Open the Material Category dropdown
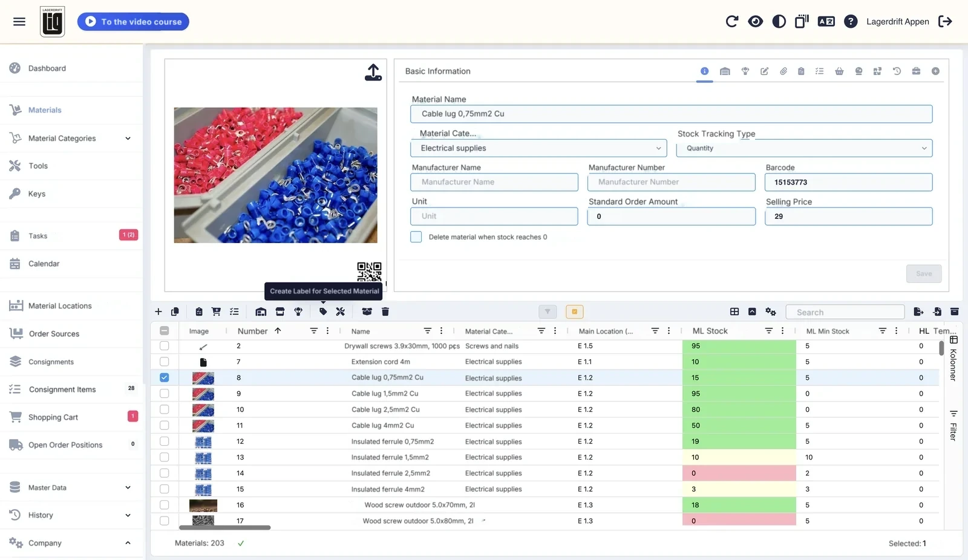 pyautogui.click(x=539, y=148)
